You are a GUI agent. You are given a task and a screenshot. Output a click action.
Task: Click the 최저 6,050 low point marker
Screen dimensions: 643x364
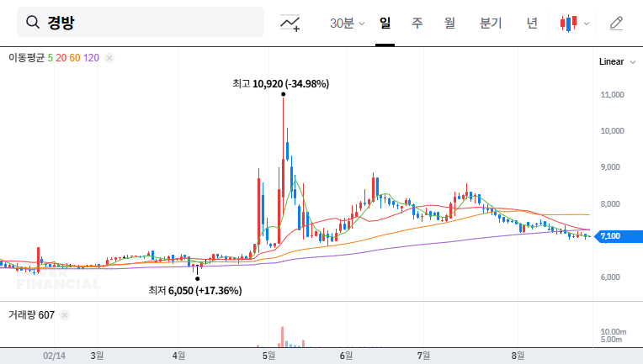pyautogui.click(x=197, y=278)
